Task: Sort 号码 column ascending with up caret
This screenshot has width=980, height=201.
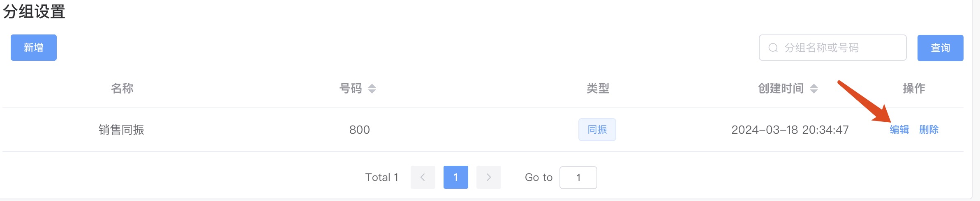Action: pos(372,86)
